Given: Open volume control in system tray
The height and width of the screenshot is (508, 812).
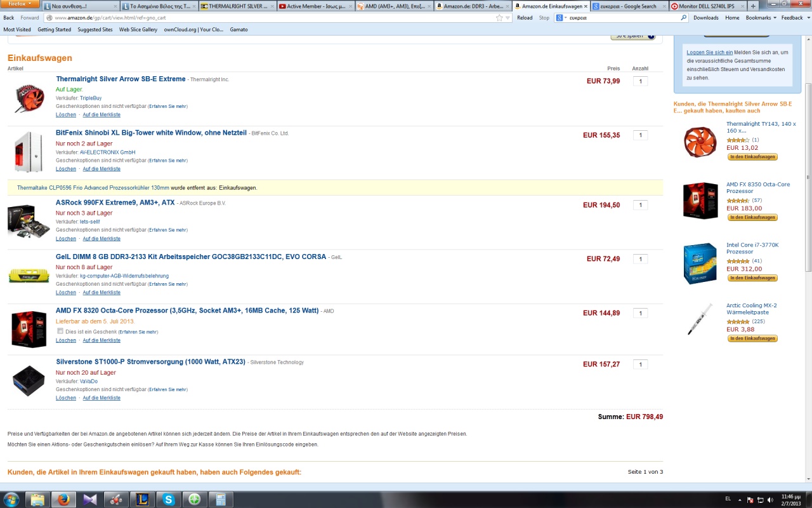Looking at the screenshot, I should (769, 500).
